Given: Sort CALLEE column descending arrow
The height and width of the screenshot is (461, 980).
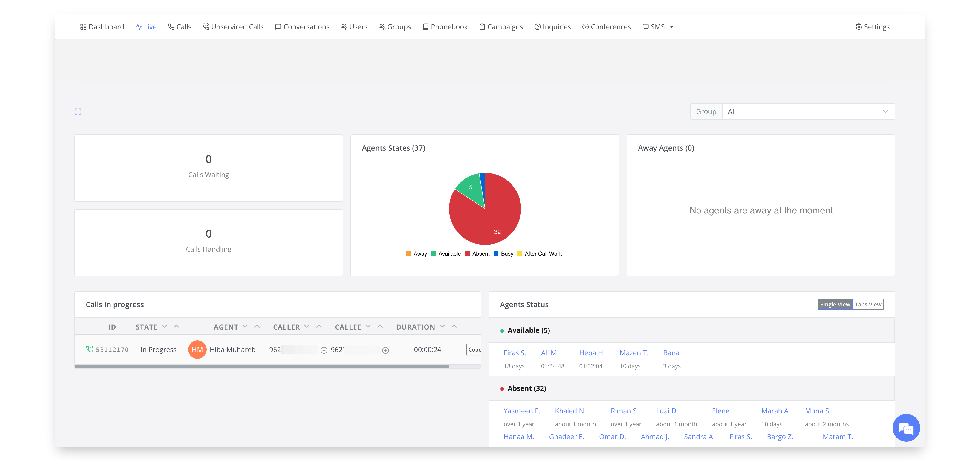Looking at the screenshot, I should (368, 326).
